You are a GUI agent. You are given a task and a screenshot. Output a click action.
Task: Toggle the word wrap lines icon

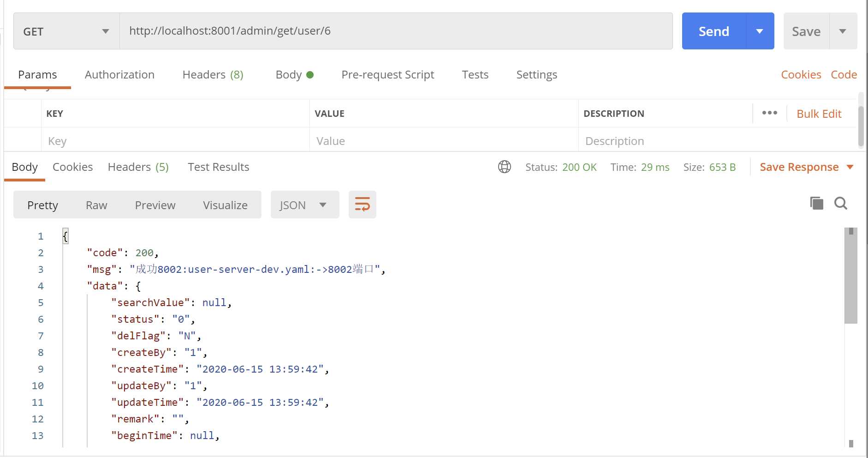(363, 205)
